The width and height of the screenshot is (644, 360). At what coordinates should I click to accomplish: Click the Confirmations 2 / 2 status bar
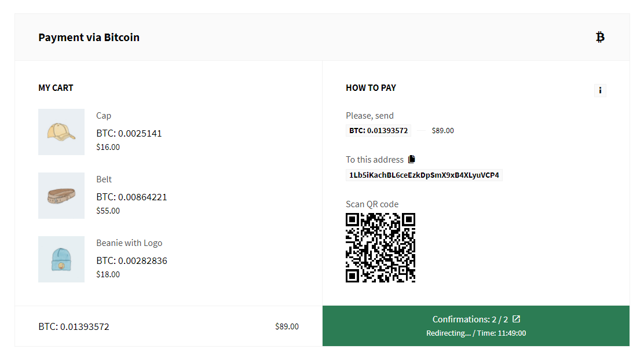[x=476, y=326]
